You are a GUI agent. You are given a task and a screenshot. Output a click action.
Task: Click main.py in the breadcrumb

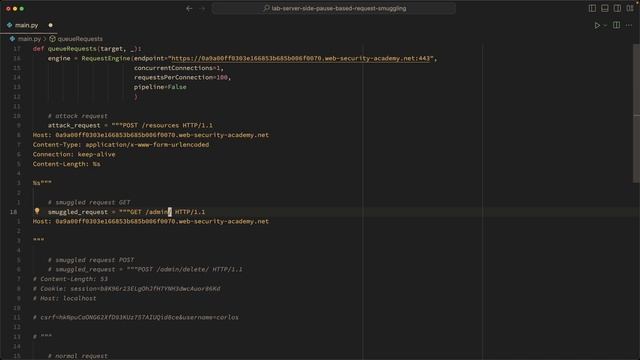[29, 39]
